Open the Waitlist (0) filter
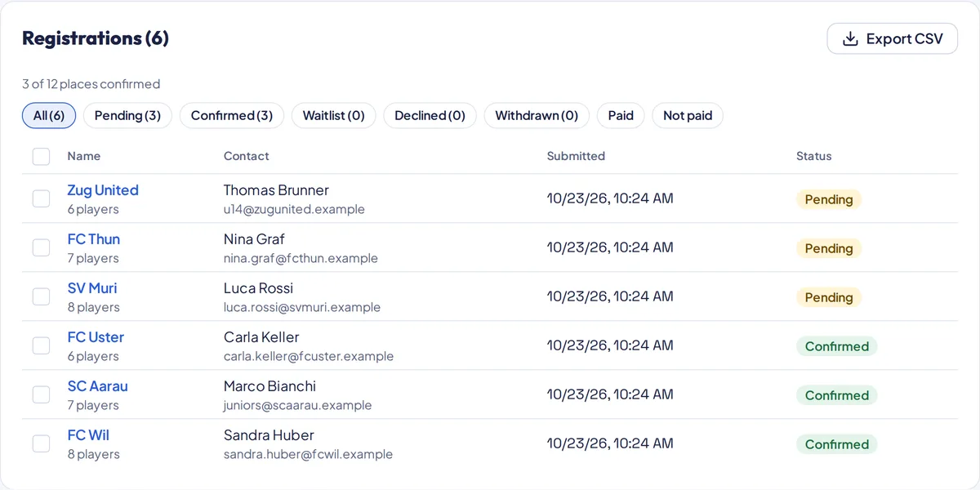Image resolution: width=980 pixels, height=490 pixels. tap(333, 115)
